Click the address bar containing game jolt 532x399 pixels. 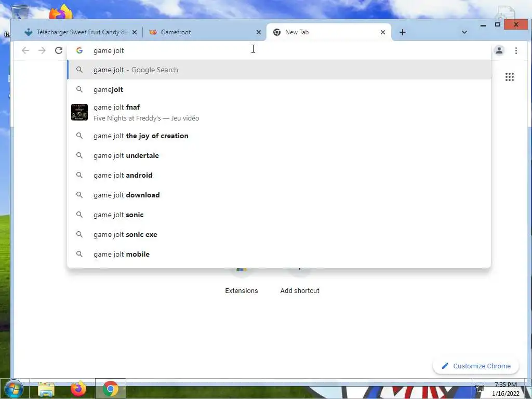point(278,50)
